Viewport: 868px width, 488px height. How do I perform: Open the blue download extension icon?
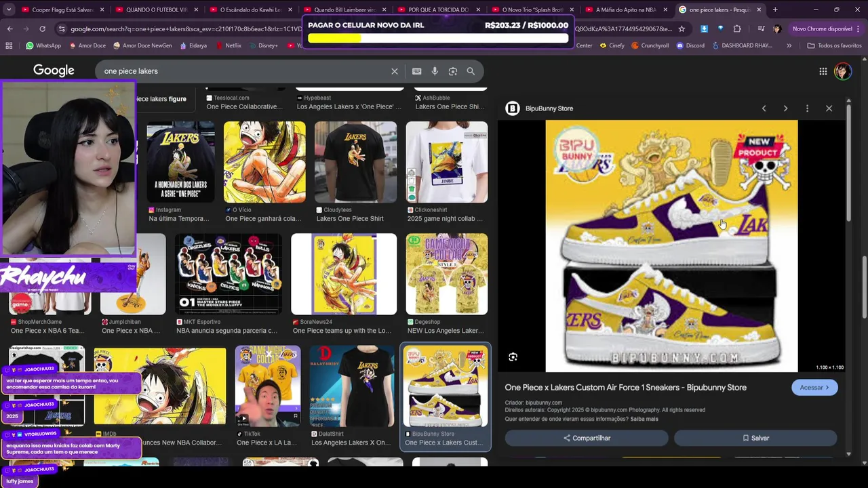[x=704, y=29]
